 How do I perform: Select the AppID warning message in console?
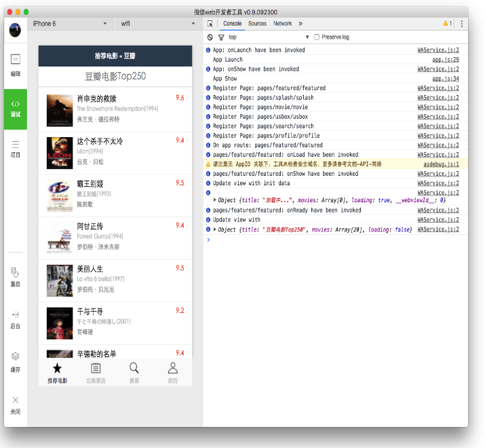click(x=297, y=164)
